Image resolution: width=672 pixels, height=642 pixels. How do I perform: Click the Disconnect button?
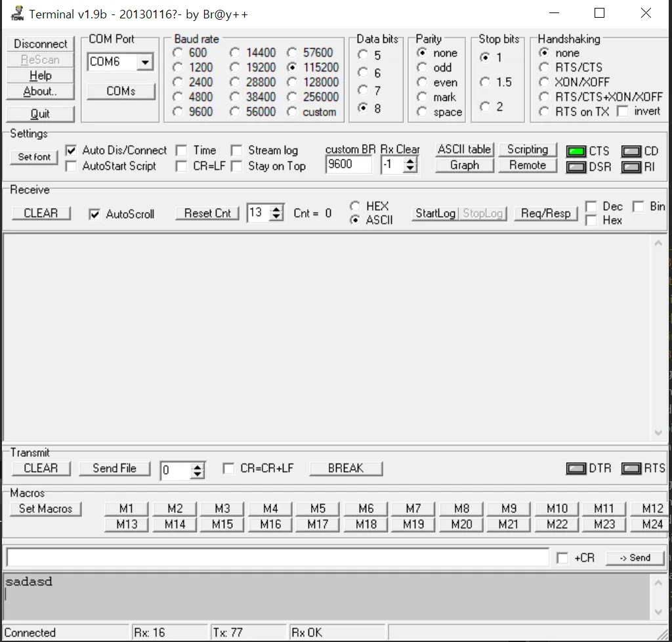click(x=40, y=44)
